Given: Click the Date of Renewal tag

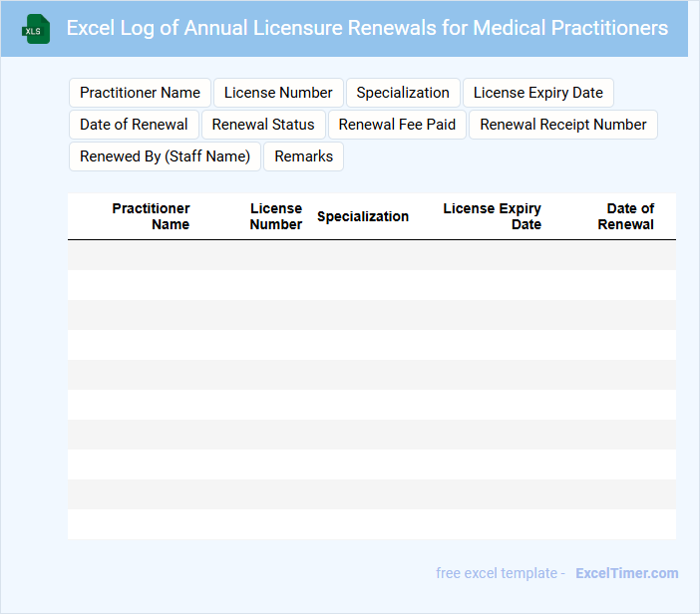Looking at the screenshot, I should tap(134, 125).
